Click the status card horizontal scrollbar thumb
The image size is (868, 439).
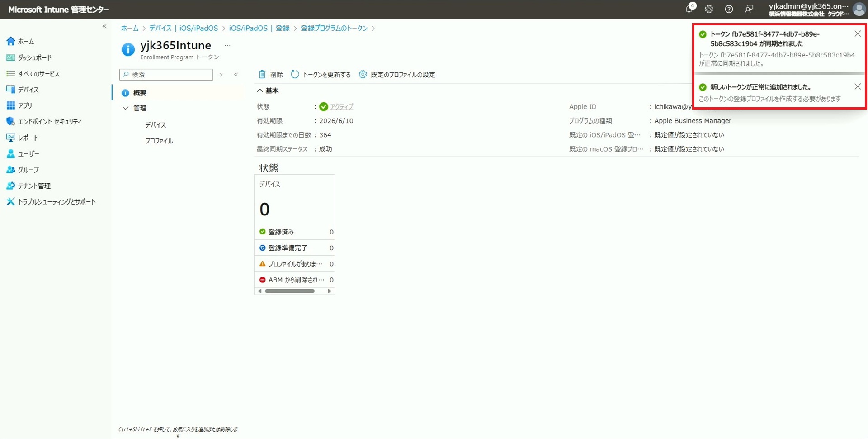[290, 291]
